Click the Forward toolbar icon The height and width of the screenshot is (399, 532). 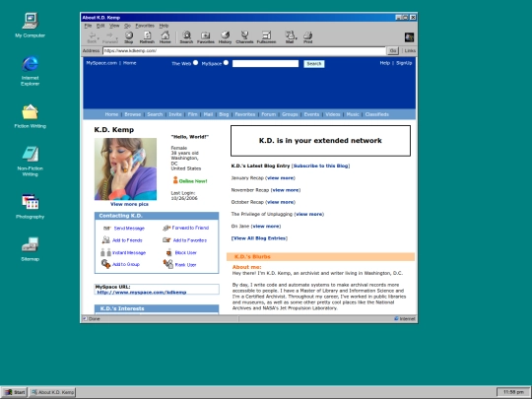pos(110,37)
